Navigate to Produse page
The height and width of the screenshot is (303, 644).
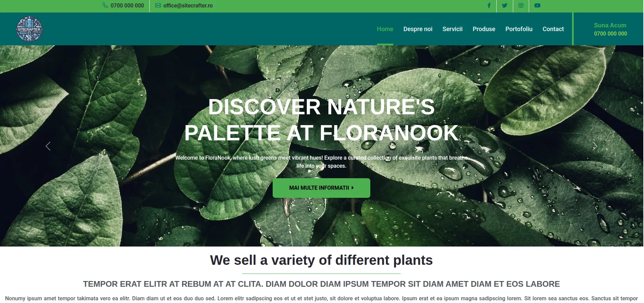484,29
